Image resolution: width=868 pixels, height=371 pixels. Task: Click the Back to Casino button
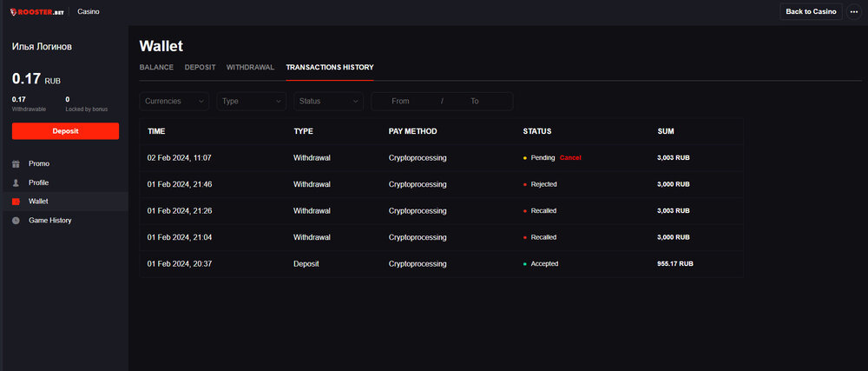coord(811,11)
